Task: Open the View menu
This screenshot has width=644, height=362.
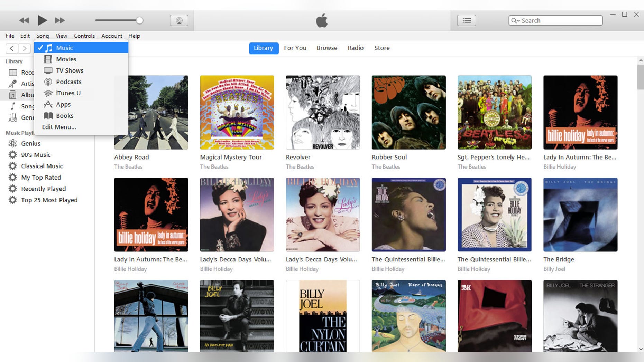Action: click(x=61, y=36)
